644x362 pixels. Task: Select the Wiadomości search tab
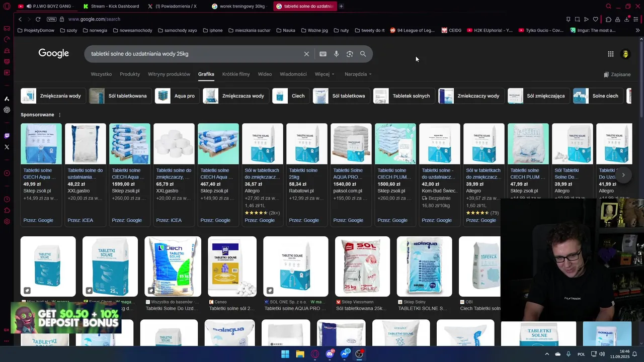coord(293,74)
